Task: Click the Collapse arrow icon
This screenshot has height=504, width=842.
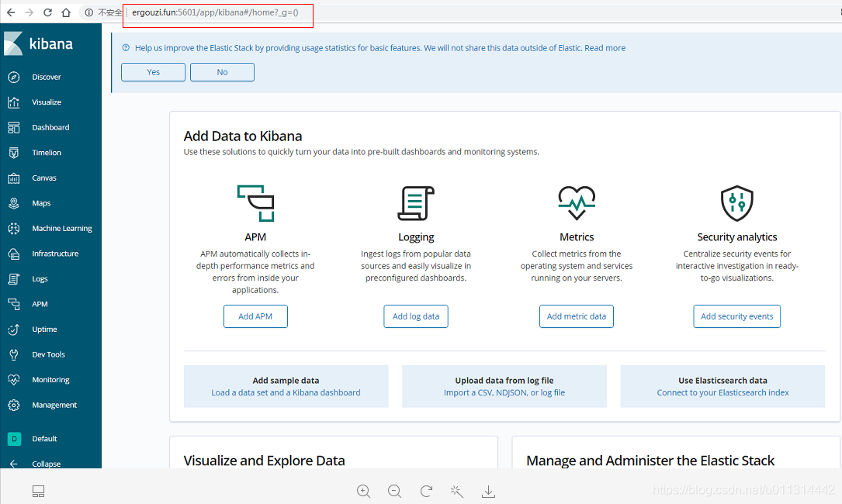Action: pyautogui.click(x=14, y=464)
